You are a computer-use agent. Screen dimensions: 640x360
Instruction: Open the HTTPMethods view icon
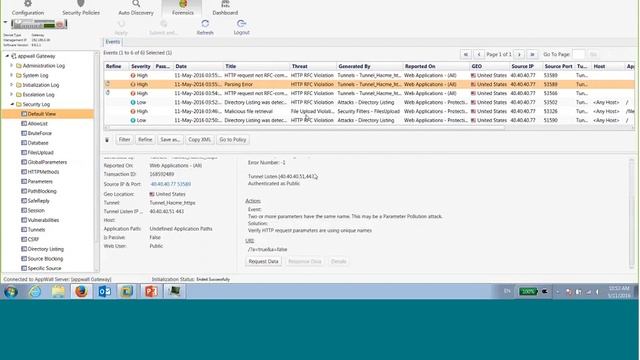pos(24,172)
